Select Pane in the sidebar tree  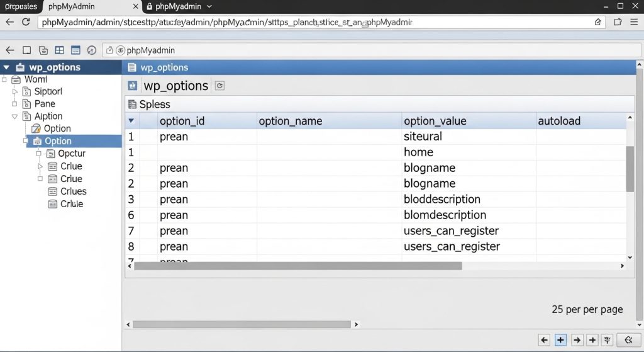[x=45, y=104]
